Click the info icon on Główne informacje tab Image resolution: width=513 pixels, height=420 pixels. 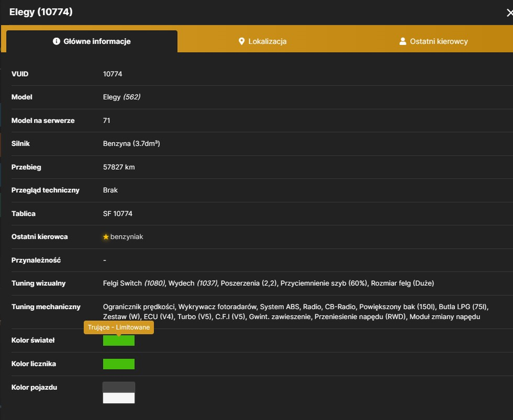pos(56,41)
